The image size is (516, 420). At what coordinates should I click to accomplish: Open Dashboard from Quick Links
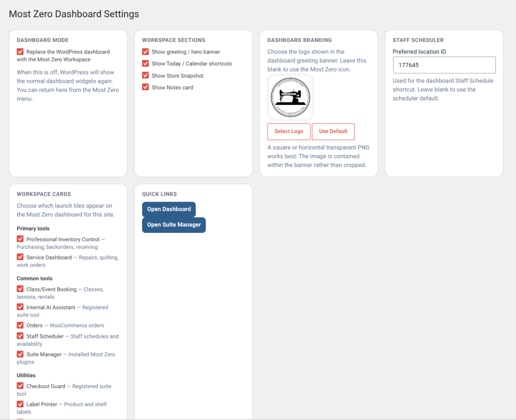(x=169, y=209)
